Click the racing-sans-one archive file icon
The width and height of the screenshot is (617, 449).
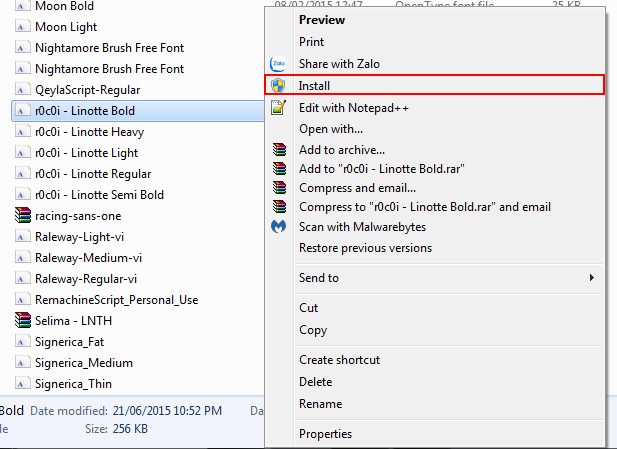[x=23, y=215]
